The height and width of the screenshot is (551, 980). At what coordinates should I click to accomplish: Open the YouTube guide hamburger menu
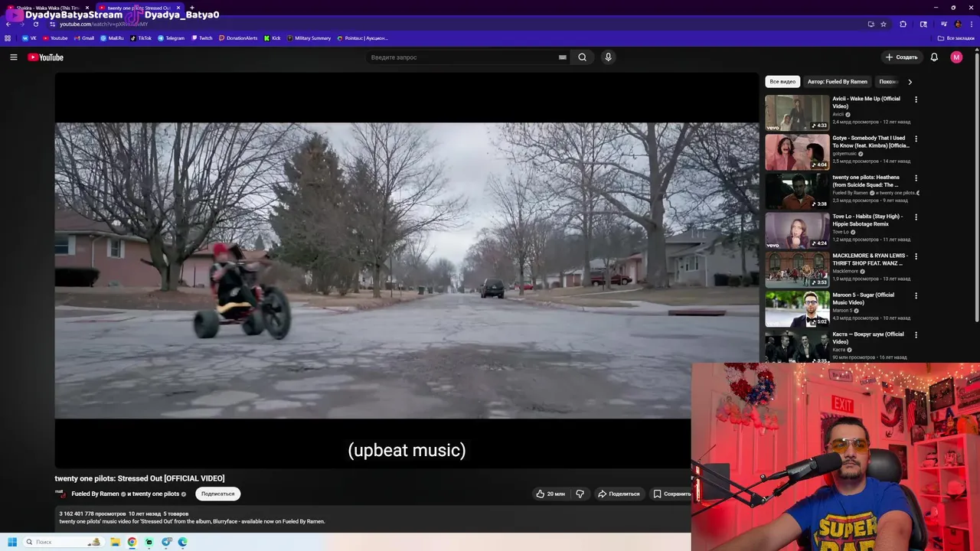(13, 57)
